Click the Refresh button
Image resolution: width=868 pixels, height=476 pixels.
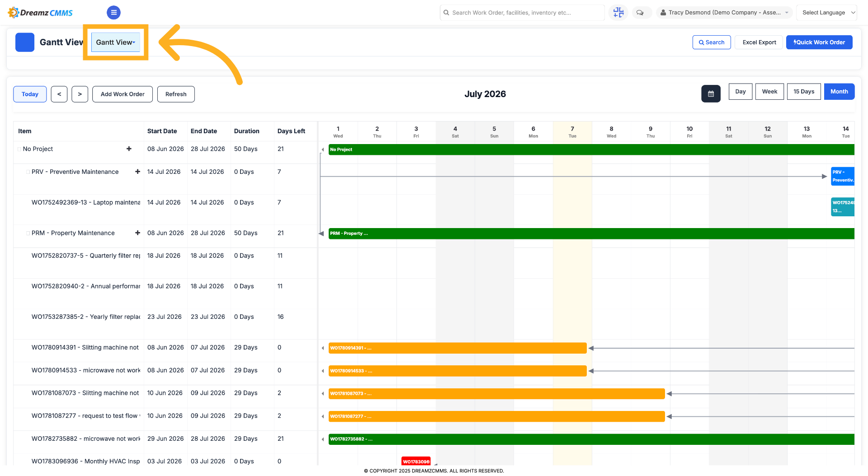[x=176, y=94]
